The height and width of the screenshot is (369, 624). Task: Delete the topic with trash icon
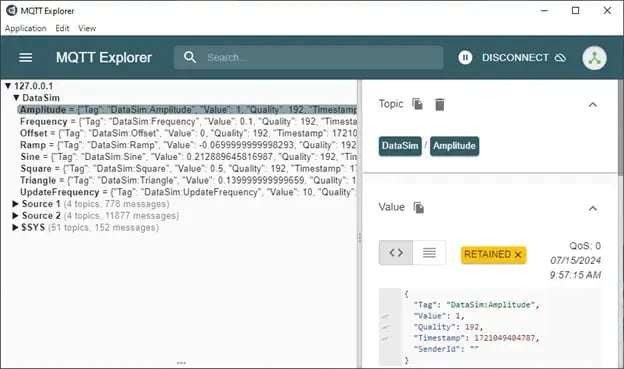point(439,104)
